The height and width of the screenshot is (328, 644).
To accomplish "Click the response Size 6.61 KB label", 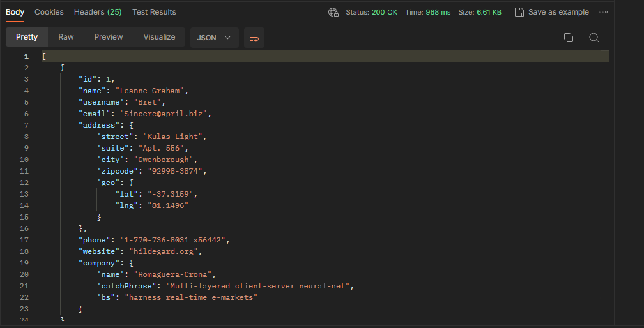I will [x=479, y=12].
